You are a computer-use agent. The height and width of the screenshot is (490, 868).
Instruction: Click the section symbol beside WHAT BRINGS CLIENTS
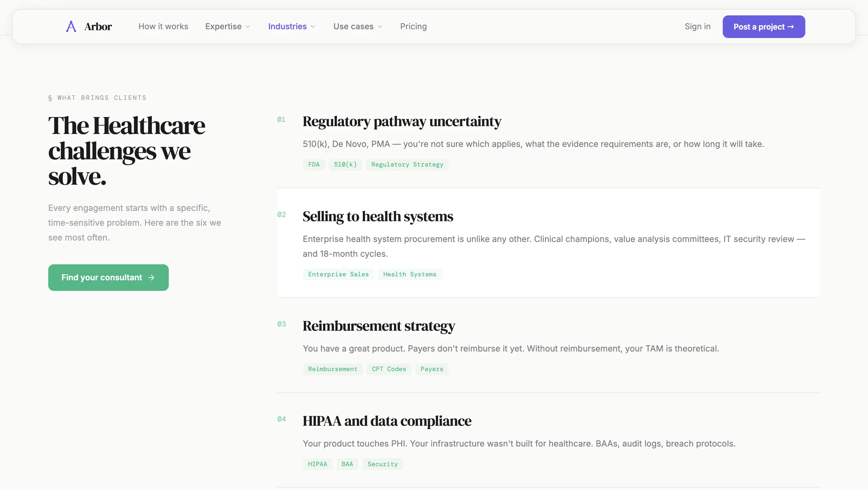[x=50, y=98]
